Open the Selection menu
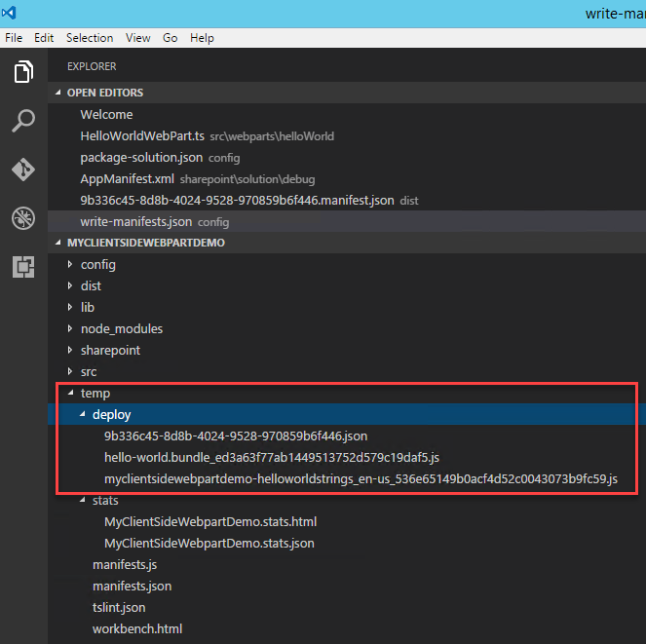 click(x=90, y=38)
